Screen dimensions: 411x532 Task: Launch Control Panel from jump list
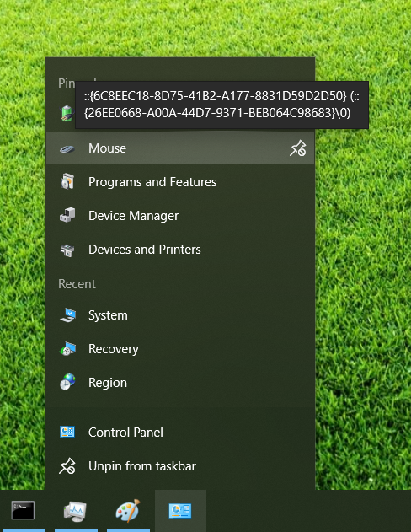180,433
